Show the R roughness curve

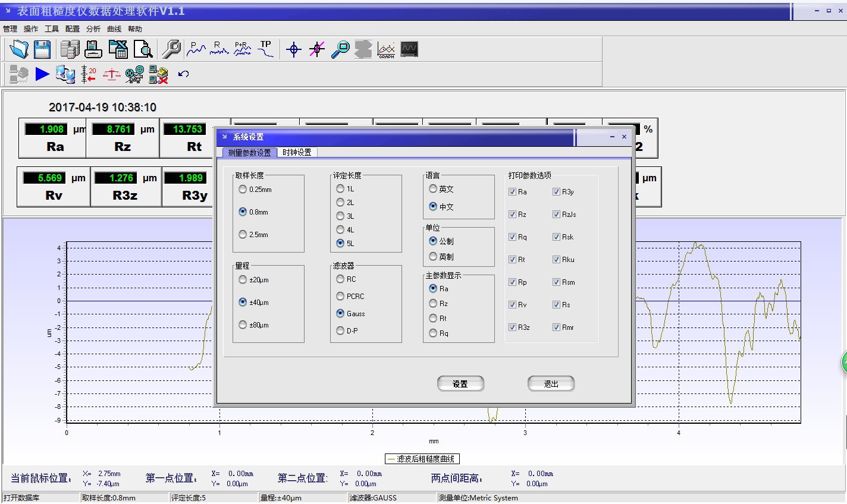click(x=219, y=49)
